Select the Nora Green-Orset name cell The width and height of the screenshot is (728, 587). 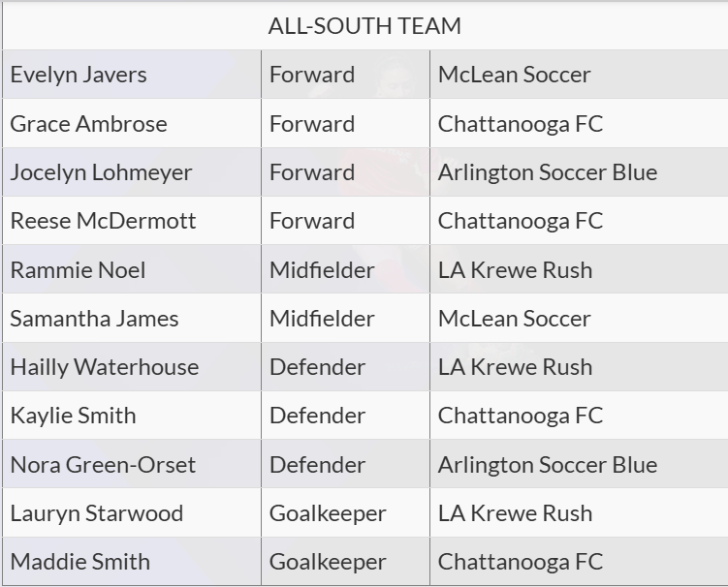(103, 465)
